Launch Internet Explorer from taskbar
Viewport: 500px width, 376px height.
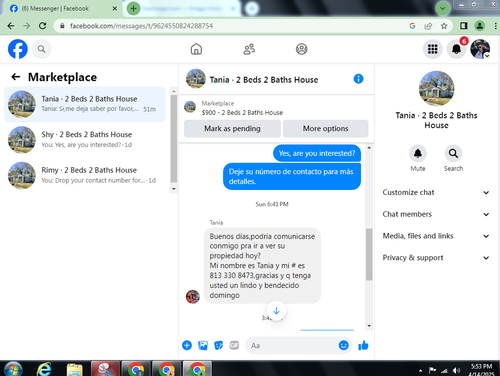[x=44, y=369]
